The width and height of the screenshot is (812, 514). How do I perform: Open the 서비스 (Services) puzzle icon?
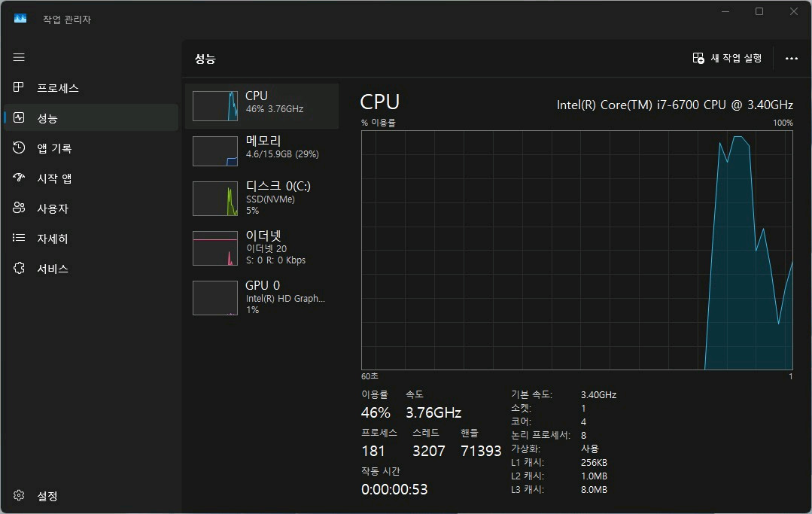(x=20, y=269)
